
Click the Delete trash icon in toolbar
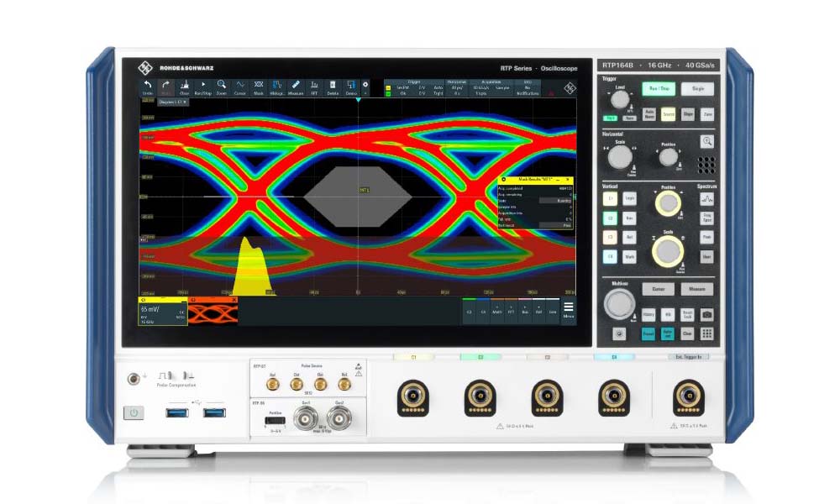[333, 87]
